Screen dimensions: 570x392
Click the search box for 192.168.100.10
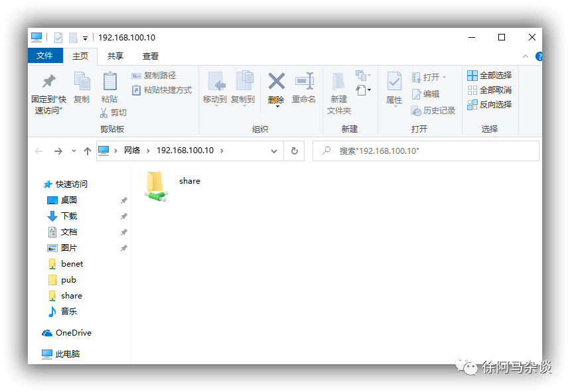426,151
